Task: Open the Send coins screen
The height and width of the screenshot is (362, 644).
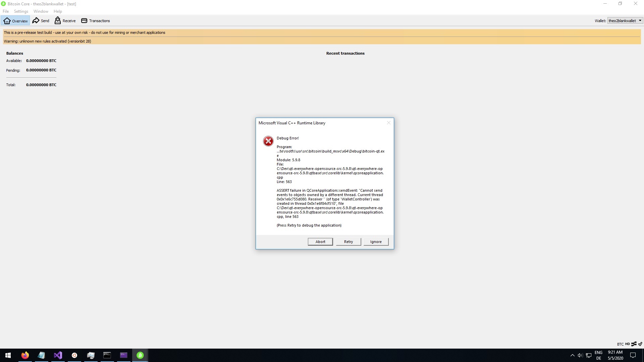Action: click(41, 20)
